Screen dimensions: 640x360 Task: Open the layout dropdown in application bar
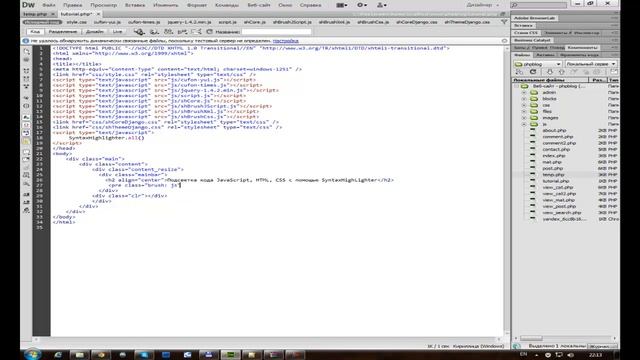[342, 5]
